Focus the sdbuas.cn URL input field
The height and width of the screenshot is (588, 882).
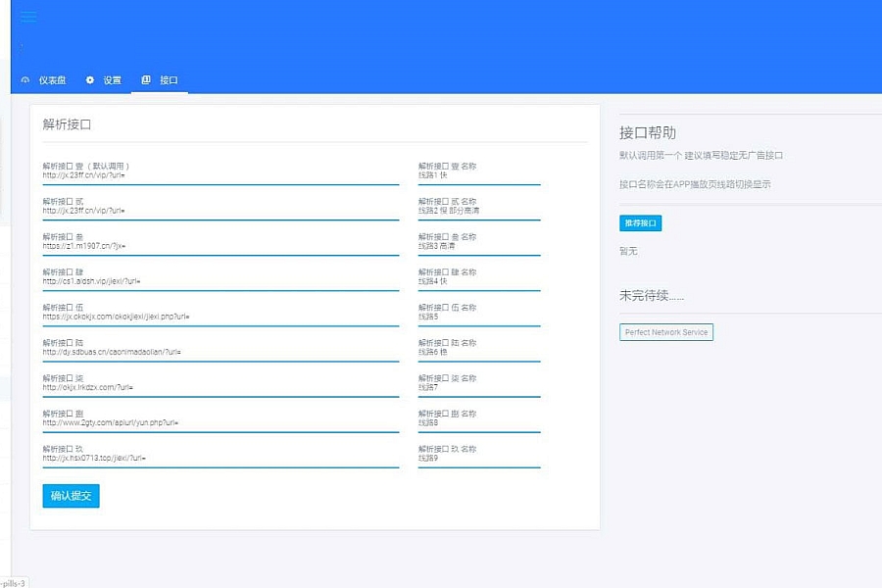tap(220, 352)
